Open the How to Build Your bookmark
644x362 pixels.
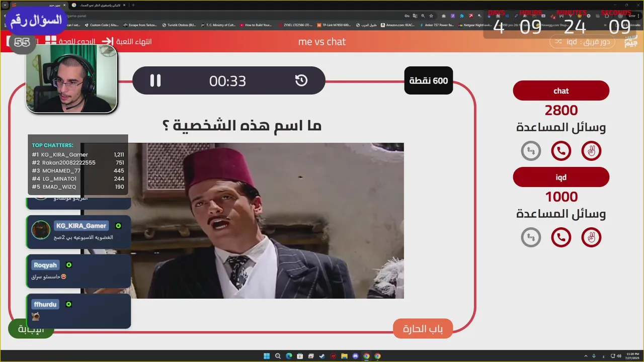pos(256,25)
